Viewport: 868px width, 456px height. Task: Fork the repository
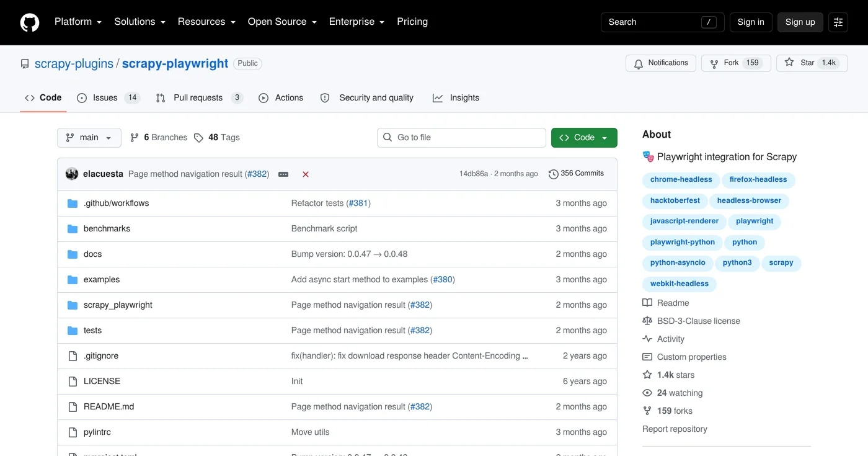click(736, 63)
